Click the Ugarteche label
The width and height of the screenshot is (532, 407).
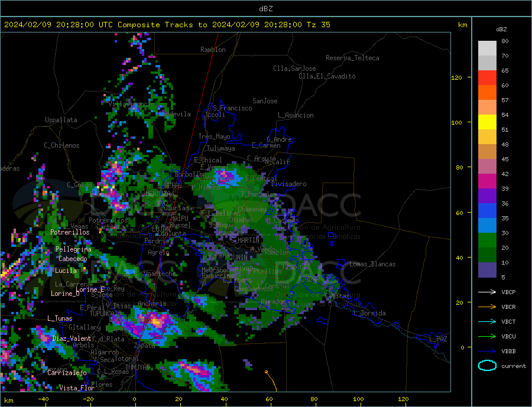[160, 273]
